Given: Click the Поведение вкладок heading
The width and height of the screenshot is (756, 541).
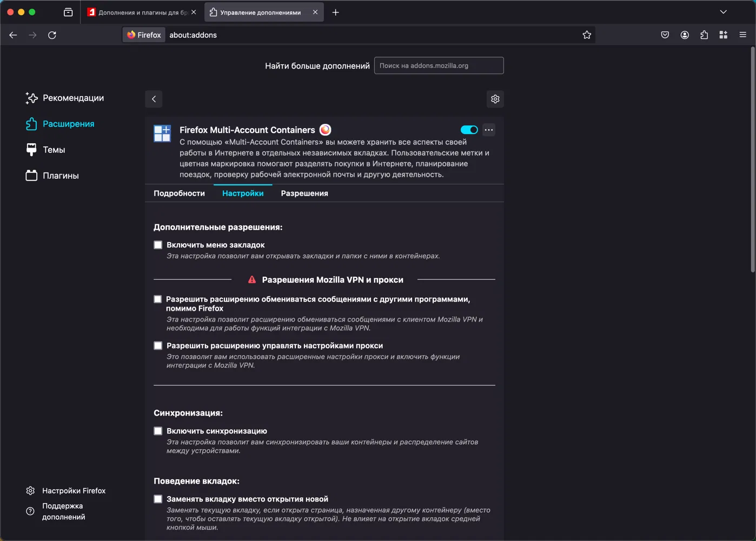Looking at the screenshot, I should pos(196,481).
